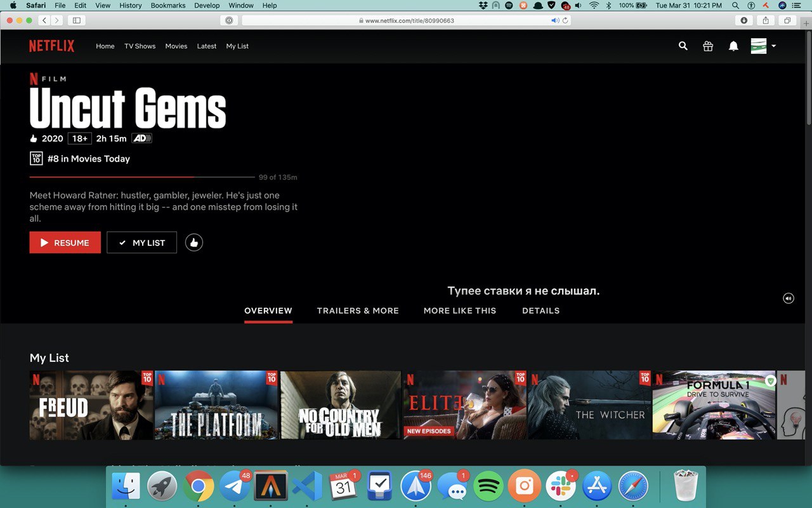Open Finder from the Dock
This screenshot has height=508, width=812.
[x=126, y=487]
